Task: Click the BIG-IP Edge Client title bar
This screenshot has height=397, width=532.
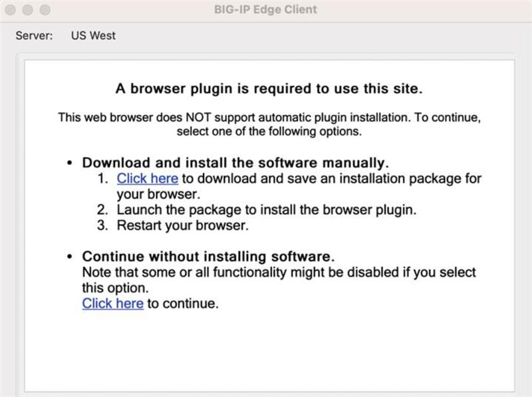Action: [265, 9]
